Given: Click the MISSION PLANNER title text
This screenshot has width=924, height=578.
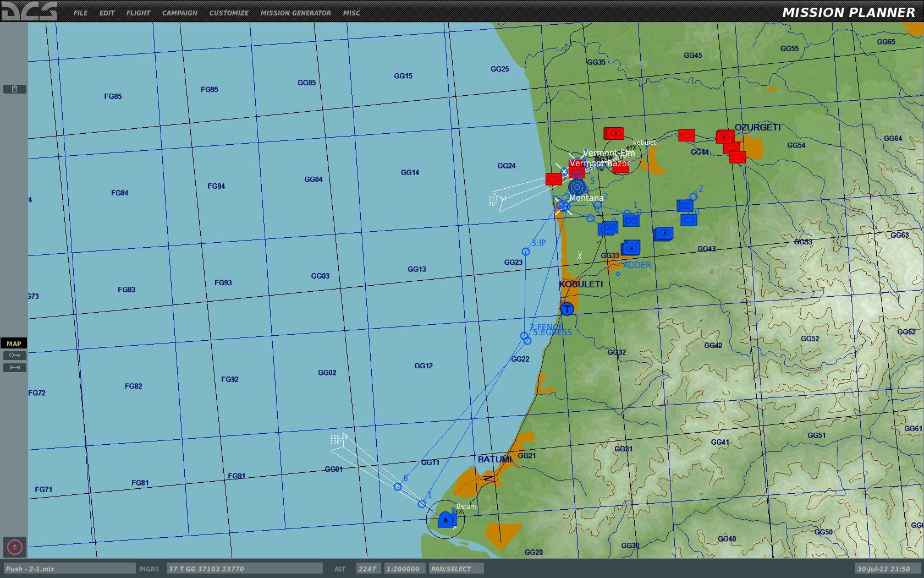Looking at the screenshot, I should (x=849, y=12).
